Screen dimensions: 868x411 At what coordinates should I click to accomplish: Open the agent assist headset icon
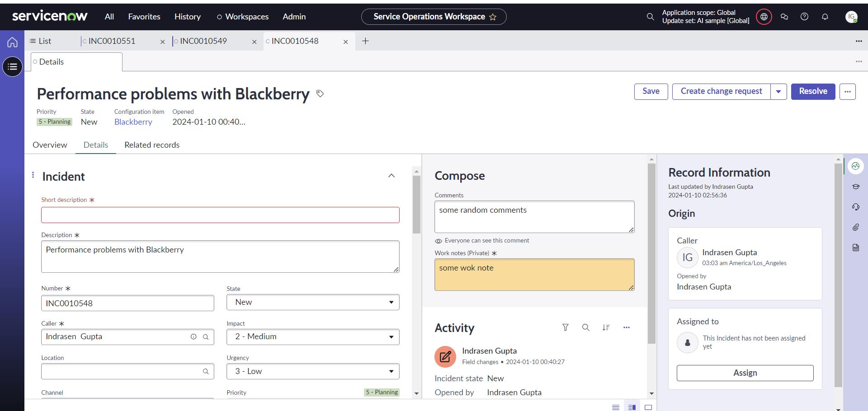(856, 207)
